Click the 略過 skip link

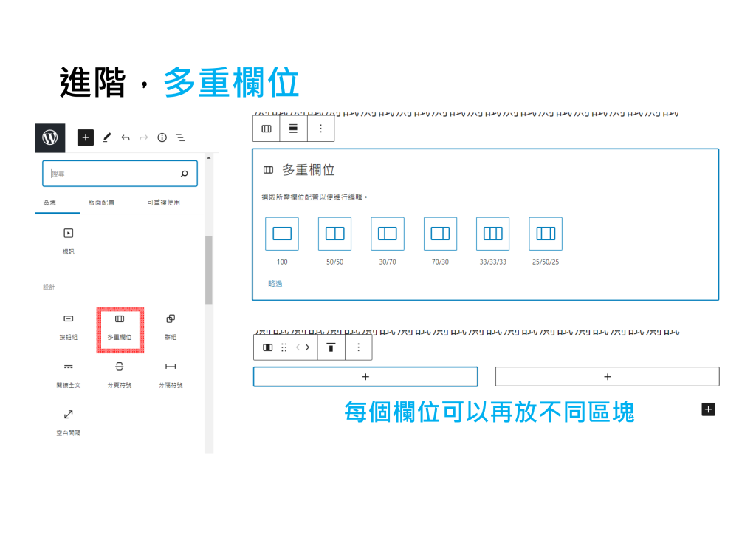tap(275, 284)
